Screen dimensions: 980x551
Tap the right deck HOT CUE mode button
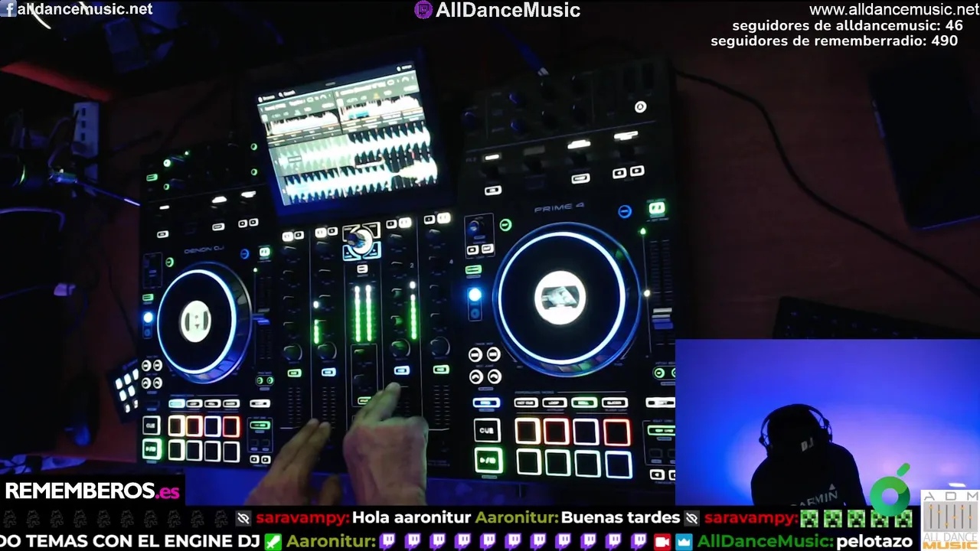525,403
